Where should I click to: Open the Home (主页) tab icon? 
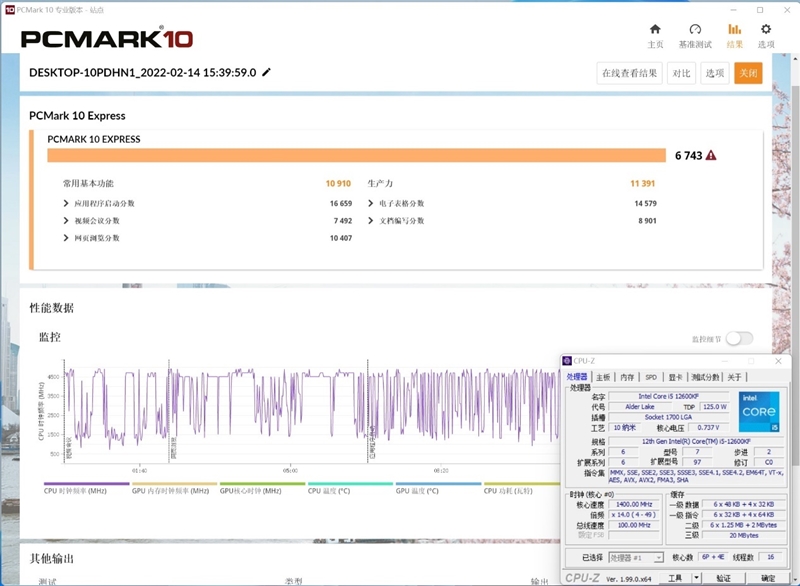pyautogui.click(x=655, y=29)
